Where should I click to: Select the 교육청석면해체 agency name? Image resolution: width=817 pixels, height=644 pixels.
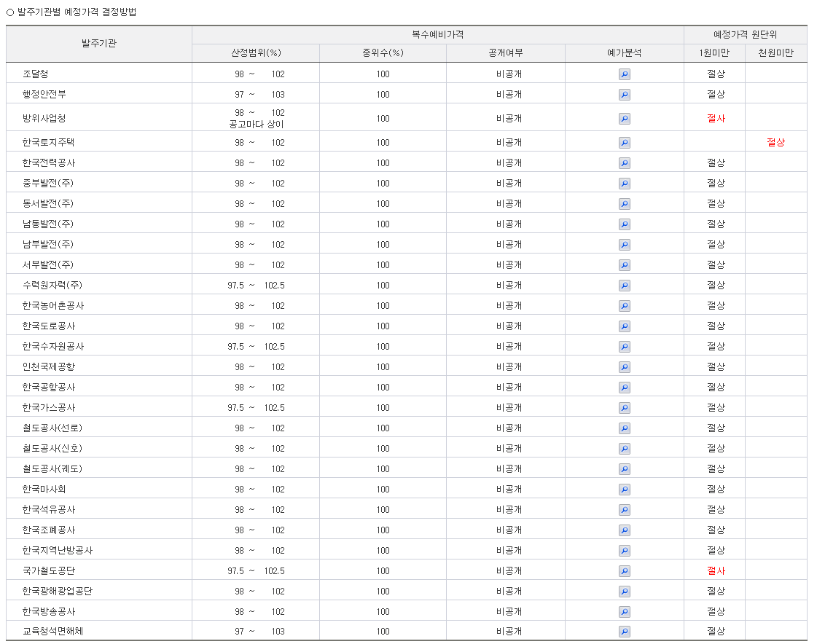click(52, 631)
